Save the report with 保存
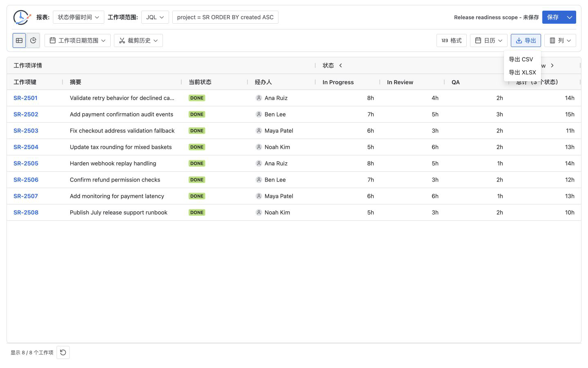 tap(553, 17)
